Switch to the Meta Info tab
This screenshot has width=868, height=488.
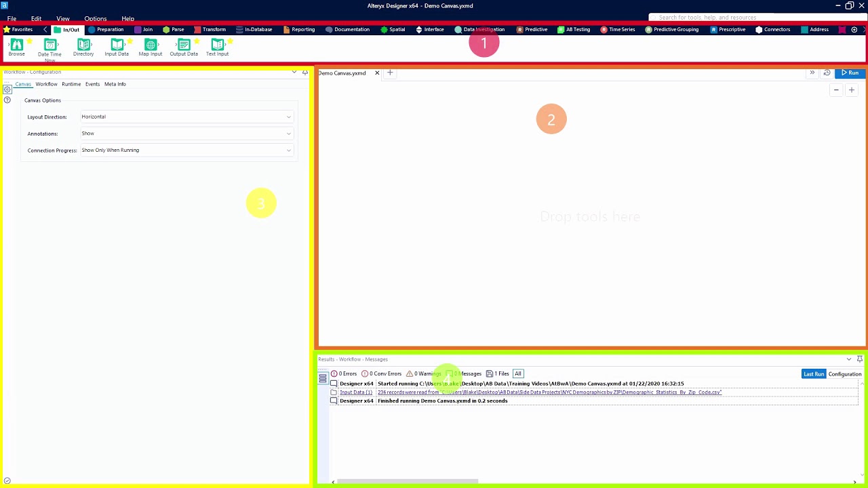click(x=115, y=84)
